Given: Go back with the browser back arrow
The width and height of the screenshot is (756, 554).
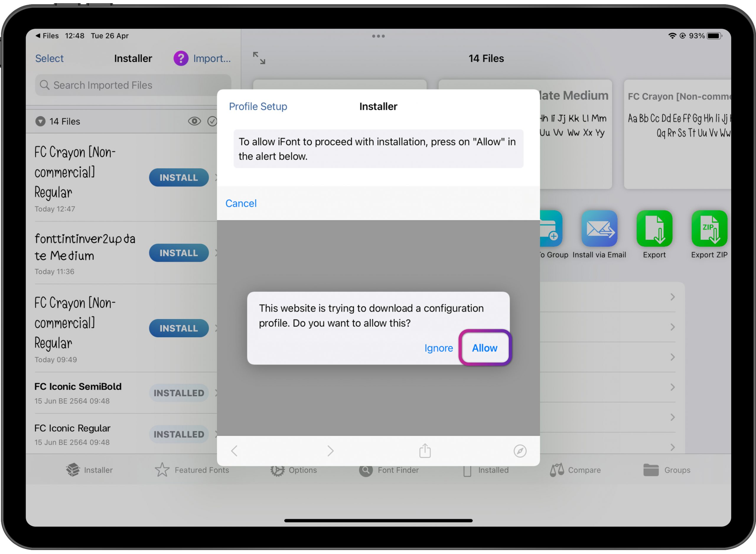Looking at the screenshot, I should [234, 451].
